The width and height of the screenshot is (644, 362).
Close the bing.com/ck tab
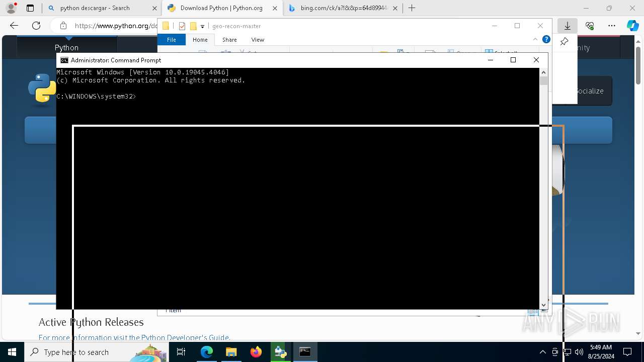395,8
